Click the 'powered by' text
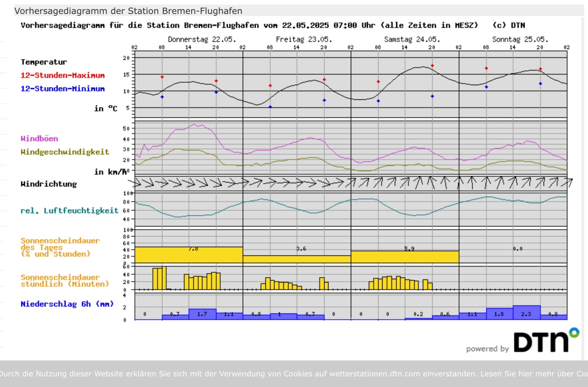Screen dimensions: 588x387 tap(487, 349)
